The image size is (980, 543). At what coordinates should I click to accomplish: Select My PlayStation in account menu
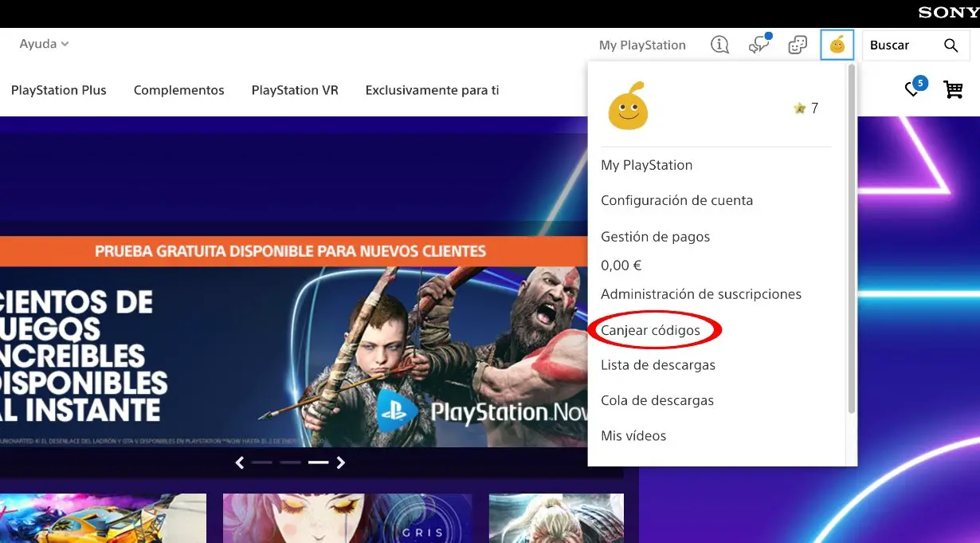[646, 165]
